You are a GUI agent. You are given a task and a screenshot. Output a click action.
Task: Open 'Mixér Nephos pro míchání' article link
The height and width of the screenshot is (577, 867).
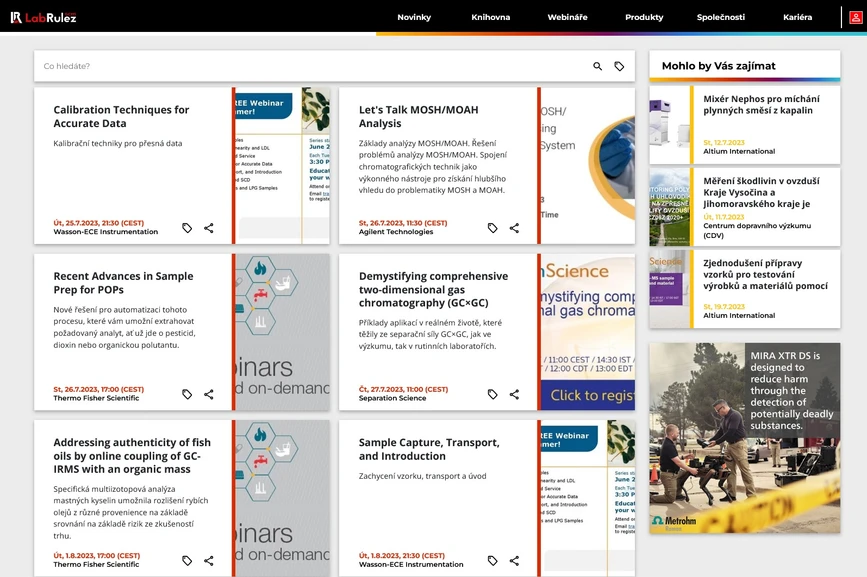760,105
